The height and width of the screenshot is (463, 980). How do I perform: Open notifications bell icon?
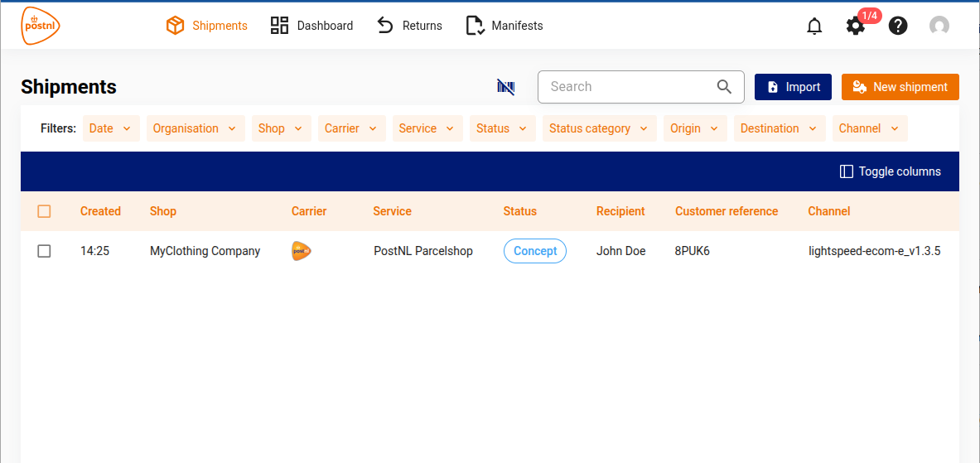click(x=814, y=27)
